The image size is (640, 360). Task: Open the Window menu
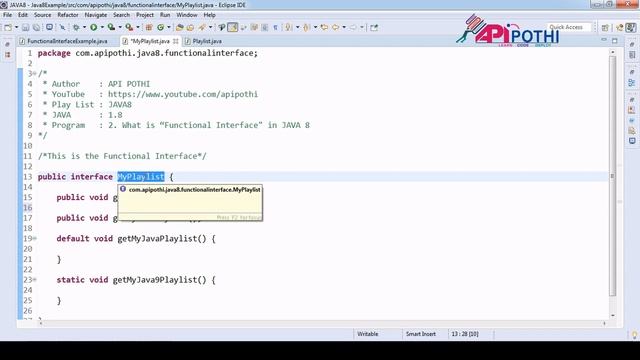187,15
